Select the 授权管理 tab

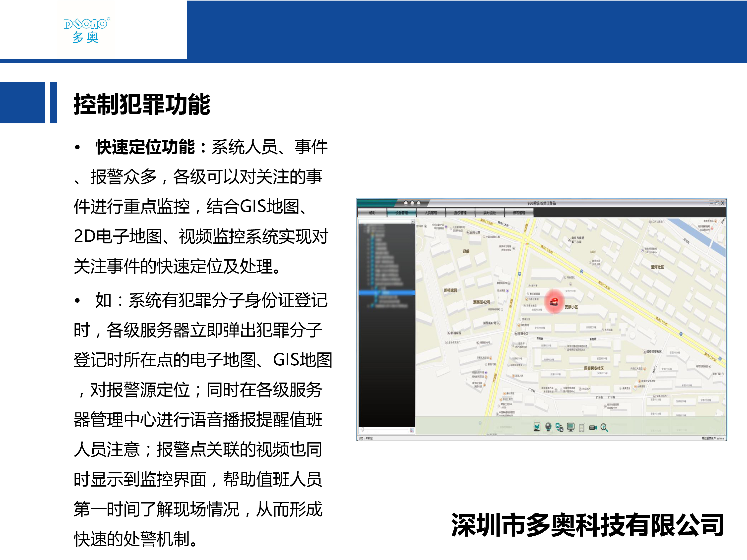tap(460, 213)
